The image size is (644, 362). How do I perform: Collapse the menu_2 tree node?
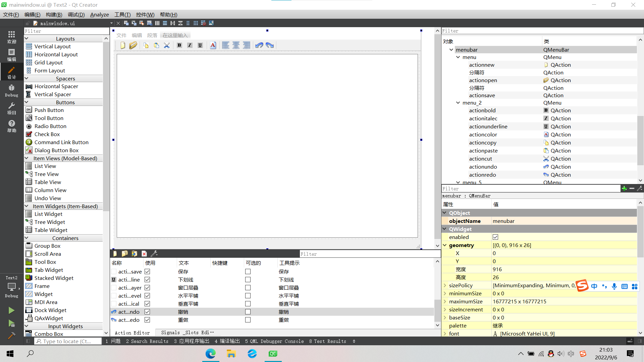coord(458,103)
